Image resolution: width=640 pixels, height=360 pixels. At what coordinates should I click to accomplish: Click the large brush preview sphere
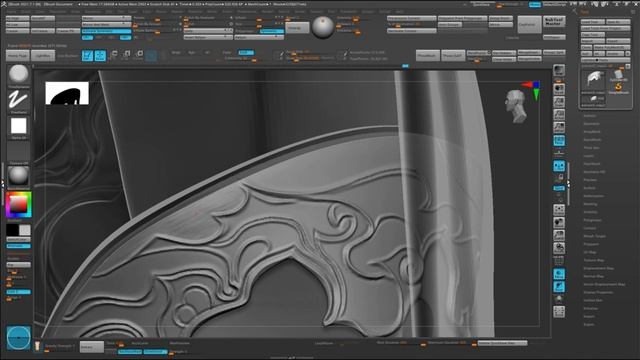point(323,27)
